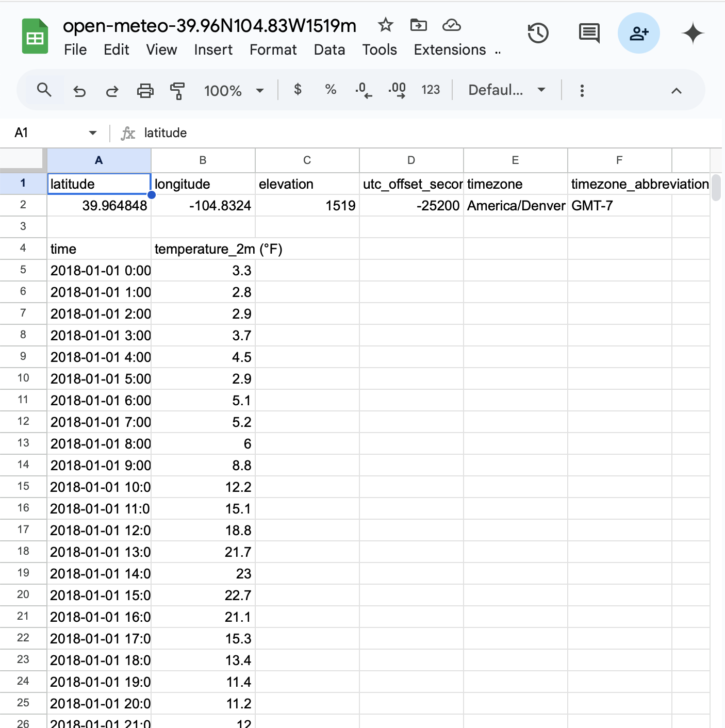Undo the last action

(79, 91)
